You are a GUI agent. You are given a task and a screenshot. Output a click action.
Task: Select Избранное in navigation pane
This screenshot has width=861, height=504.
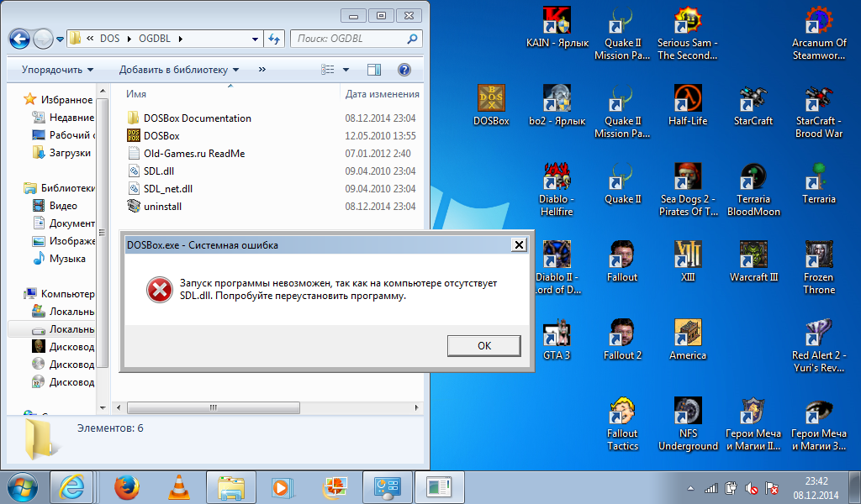pyautogui.click(x=58, y=100)
